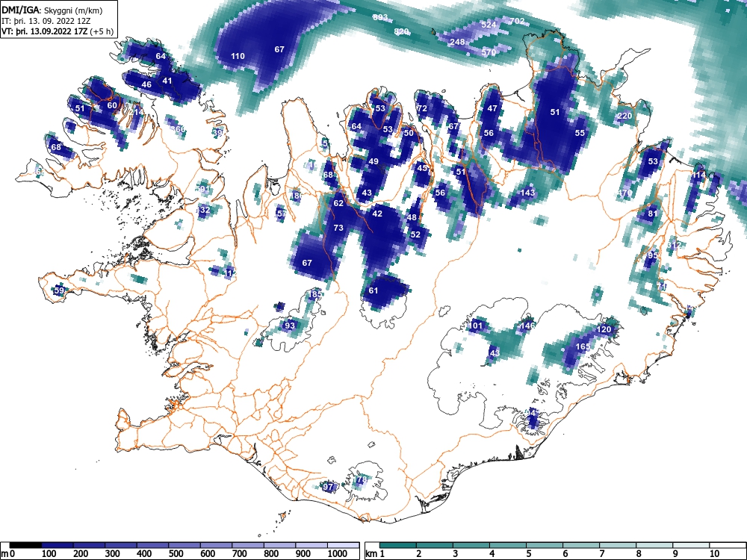The height and width of the screenshot is (560, 747).
Task: Click the '114' visibility value on the east coast
Action: (x=698, y=175)
